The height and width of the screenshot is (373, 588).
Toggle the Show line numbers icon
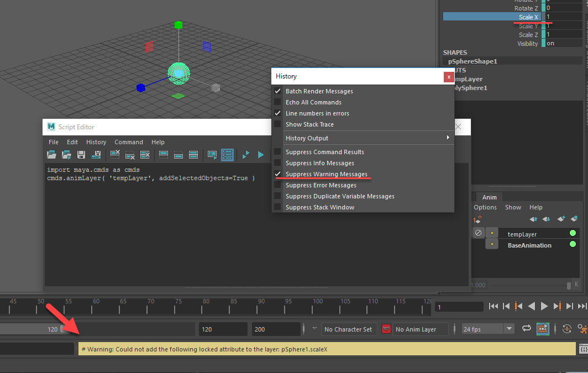point(227,154)
